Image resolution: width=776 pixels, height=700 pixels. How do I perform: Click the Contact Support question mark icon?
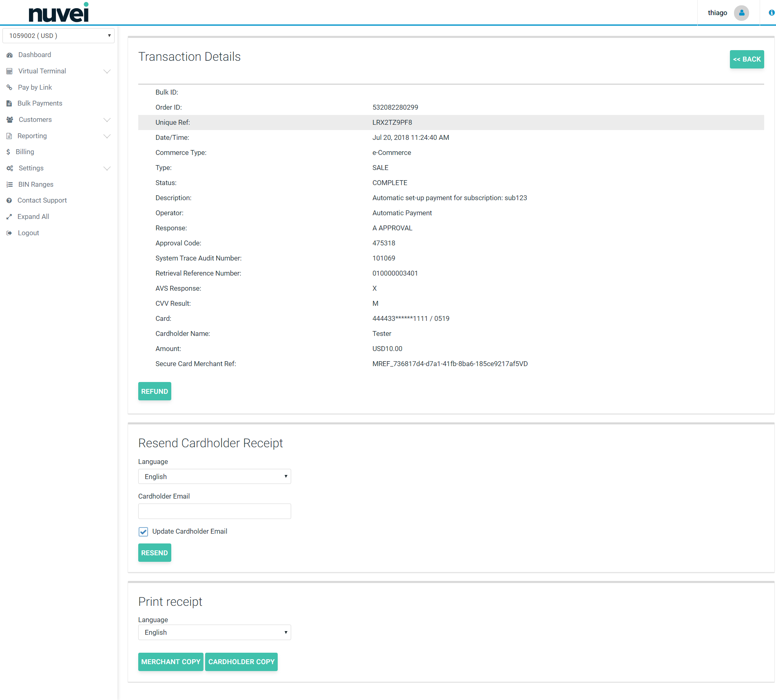[9, 201]
